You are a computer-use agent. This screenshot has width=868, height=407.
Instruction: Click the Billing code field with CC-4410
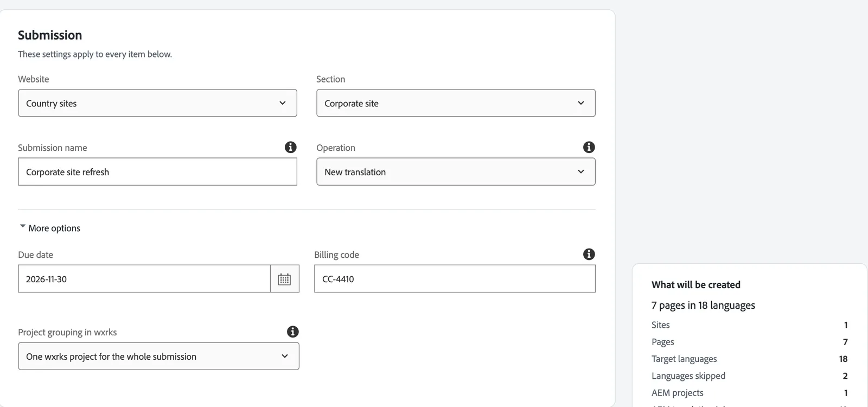coord(455,279)
